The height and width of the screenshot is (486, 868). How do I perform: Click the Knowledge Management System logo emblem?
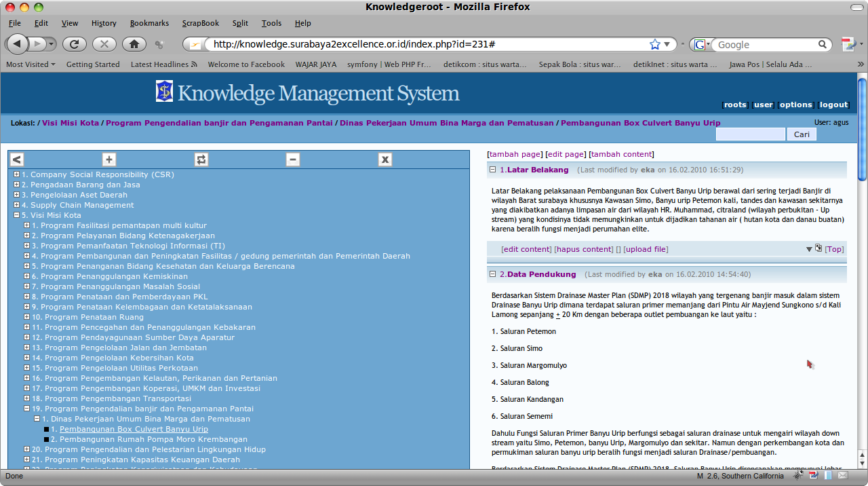164,91
